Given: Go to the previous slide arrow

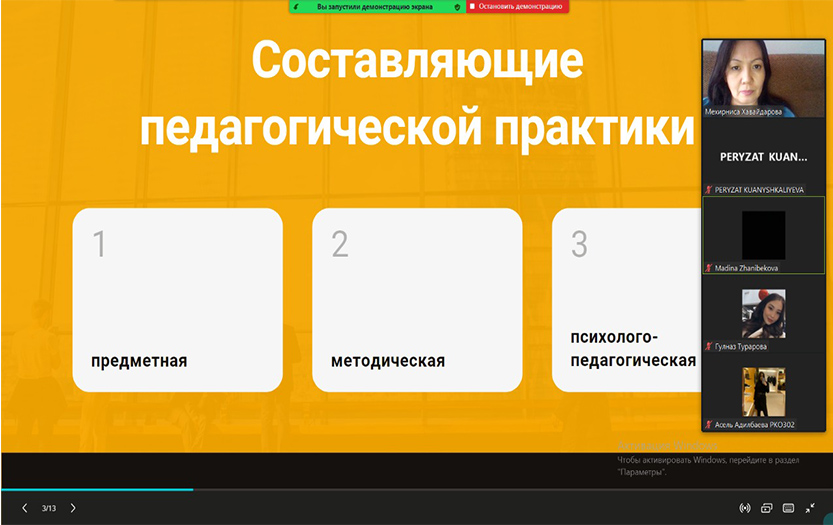Looking at the screenshot, I should tap(25, 508).
